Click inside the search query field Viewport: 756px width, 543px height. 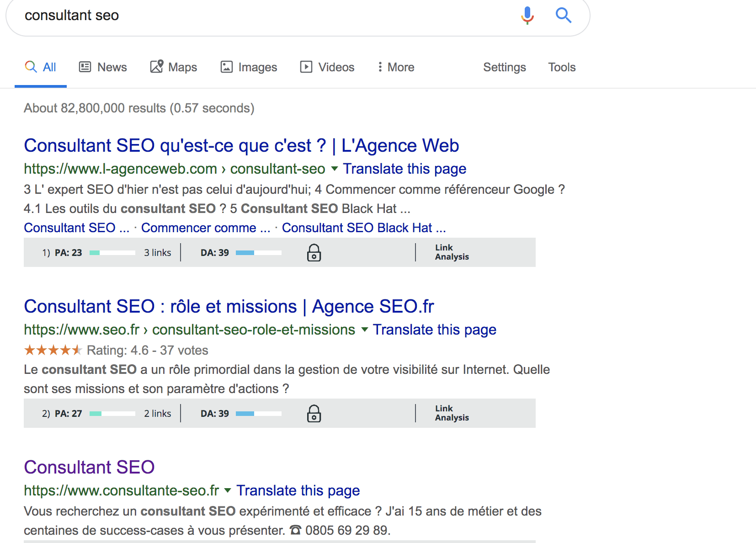coord(183,15)
